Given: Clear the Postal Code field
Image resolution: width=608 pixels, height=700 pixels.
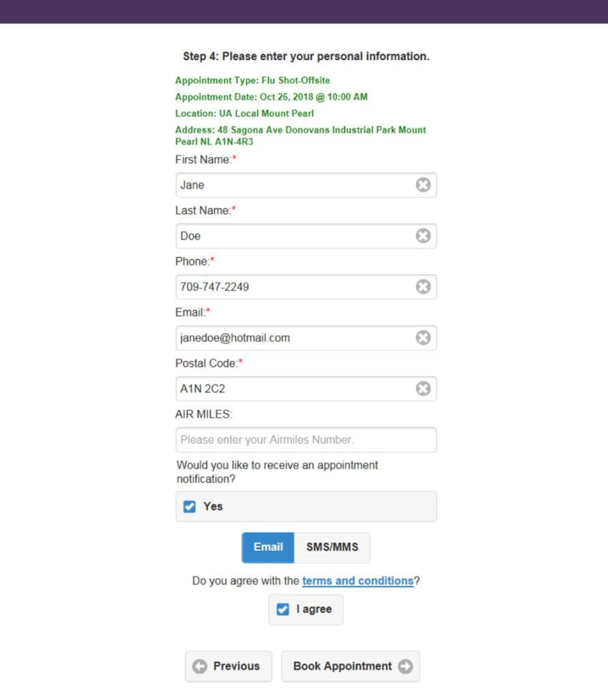Looking at the screenshot, I should coord(423,388).
